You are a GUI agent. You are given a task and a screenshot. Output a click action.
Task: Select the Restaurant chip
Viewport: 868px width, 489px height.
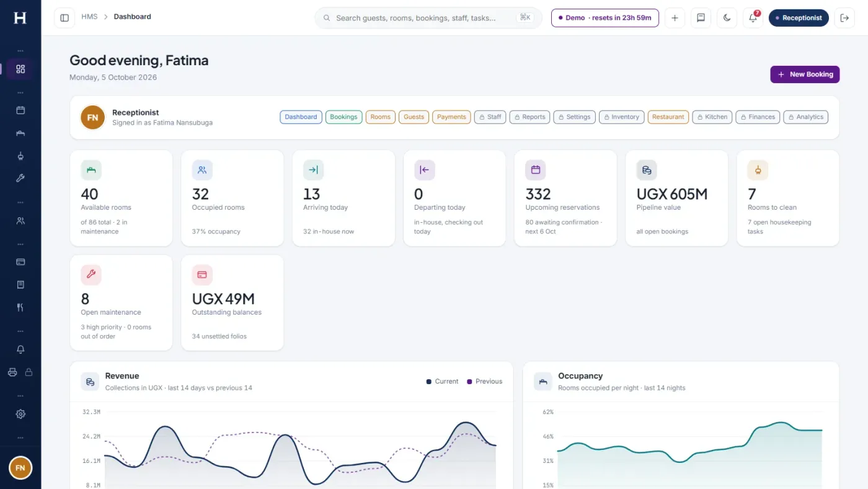tap(668, 117)
